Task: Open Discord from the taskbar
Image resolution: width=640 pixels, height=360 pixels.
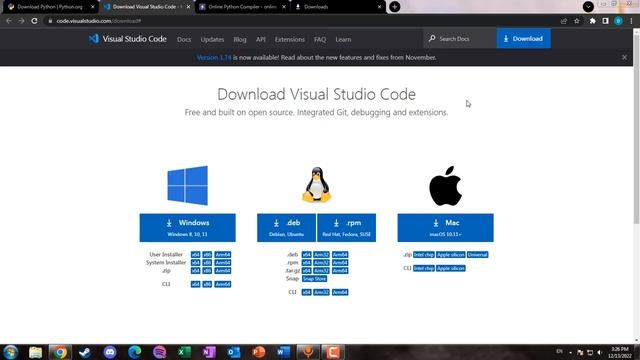Action: click(x=110, y=352)
